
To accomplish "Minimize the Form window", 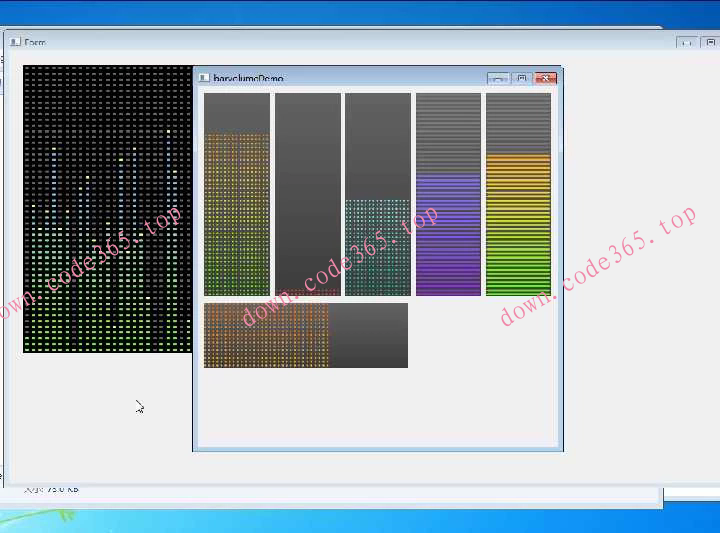I will (686, 43).
